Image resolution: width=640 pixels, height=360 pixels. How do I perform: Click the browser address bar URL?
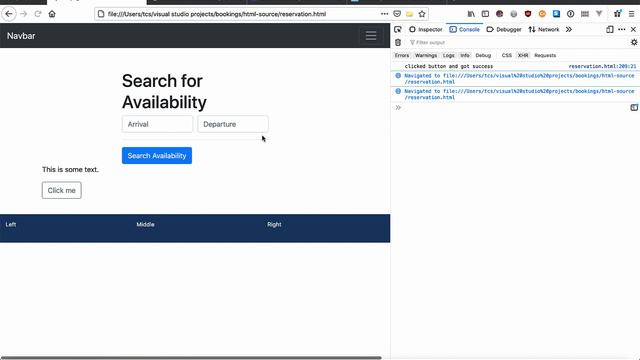pos(217,14)
